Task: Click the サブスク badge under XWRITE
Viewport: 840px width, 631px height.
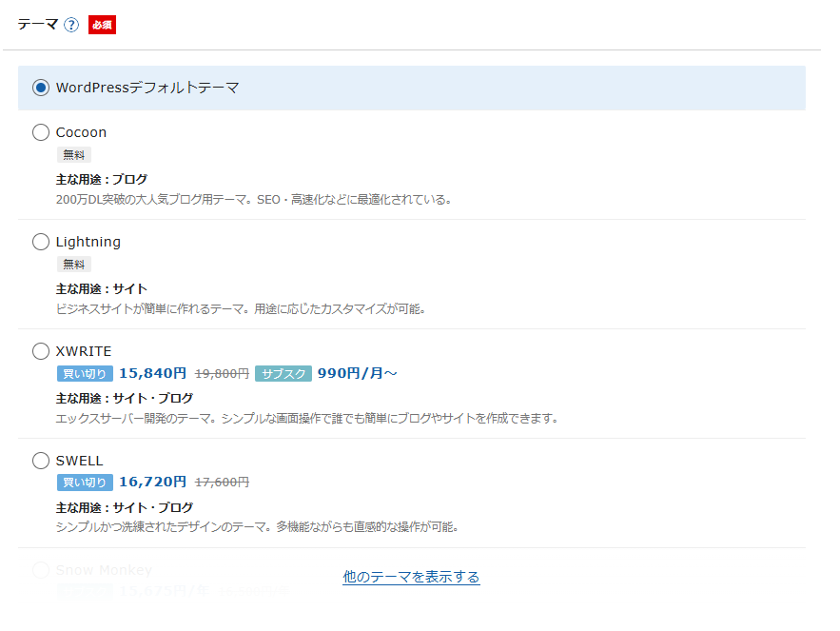Action: (283, 374)
